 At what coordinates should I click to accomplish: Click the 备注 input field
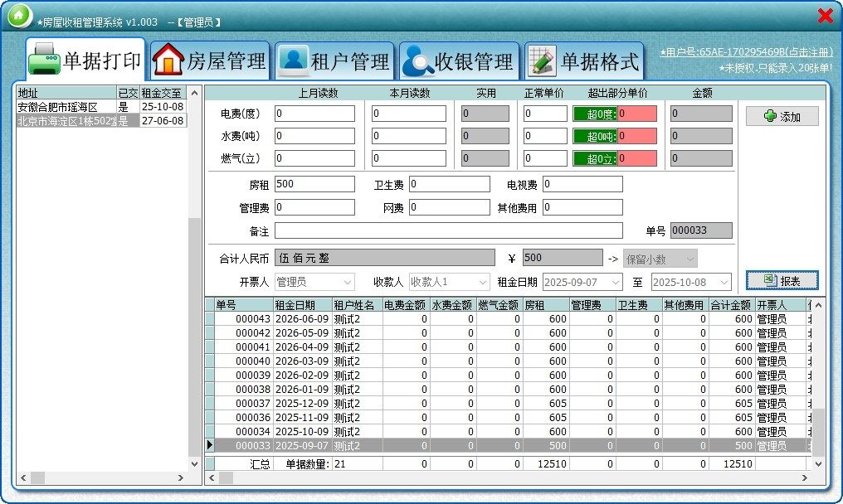click(x=448, y=230)
